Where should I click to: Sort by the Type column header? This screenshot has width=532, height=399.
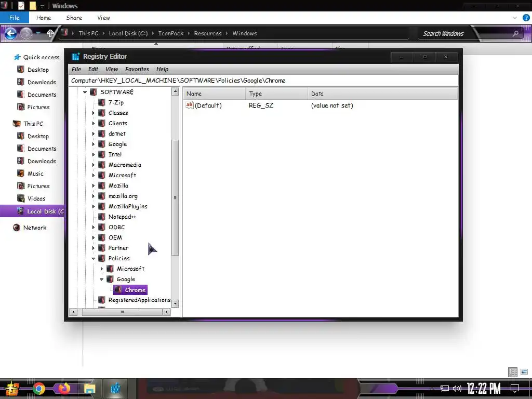coord(276,94)
